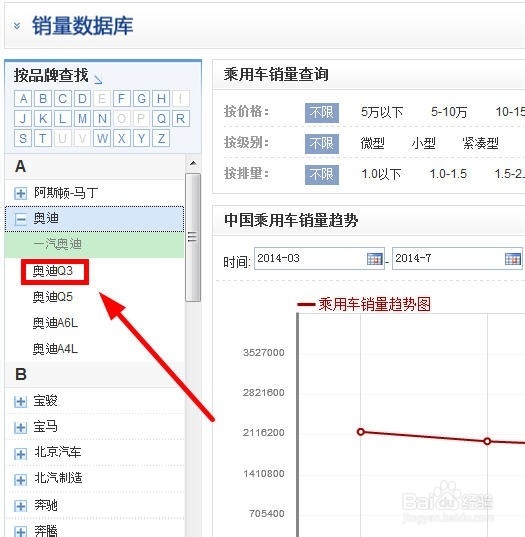Viewport: 525px width, 537px height.
Task: Jump to brands starting with letter D
Action: 82,99
